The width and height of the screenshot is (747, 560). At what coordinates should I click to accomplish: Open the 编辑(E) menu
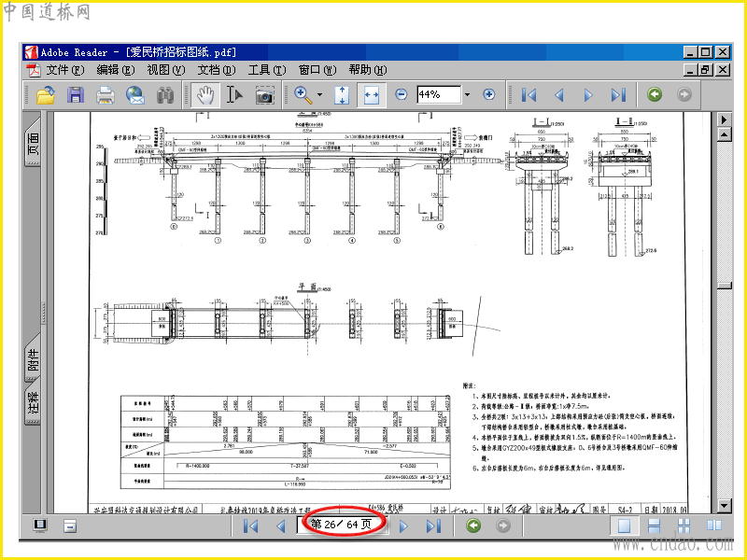point(115,70)
